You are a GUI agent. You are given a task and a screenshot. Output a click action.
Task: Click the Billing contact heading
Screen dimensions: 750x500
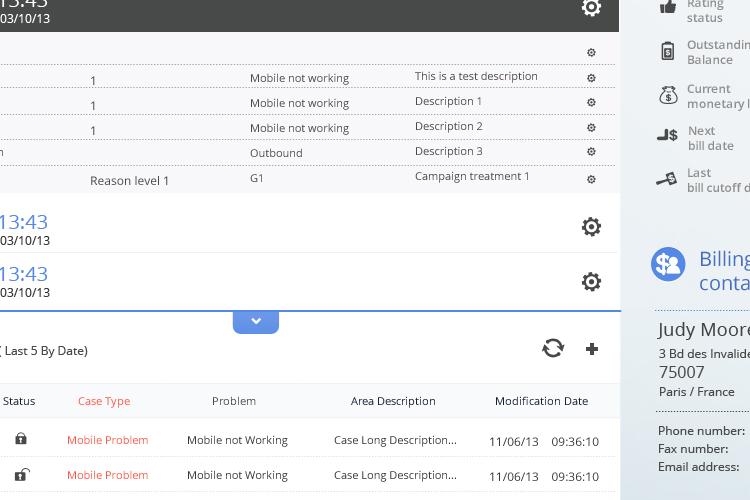tap(724, 271)
